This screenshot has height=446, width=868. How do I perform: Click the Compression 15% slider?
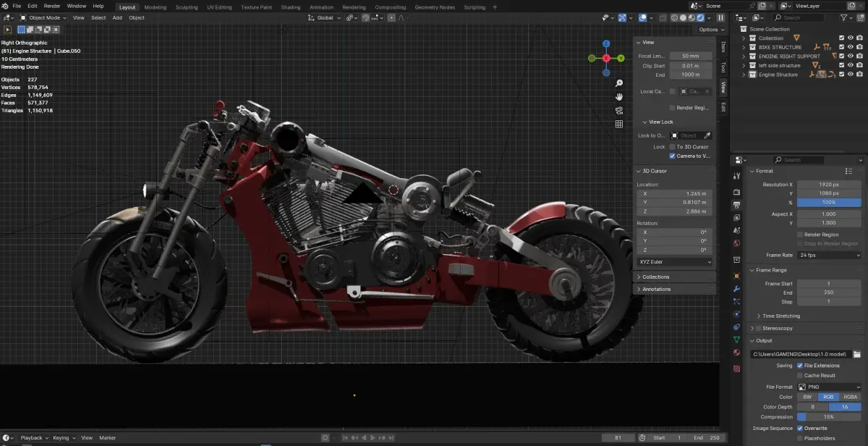[829, 417]
